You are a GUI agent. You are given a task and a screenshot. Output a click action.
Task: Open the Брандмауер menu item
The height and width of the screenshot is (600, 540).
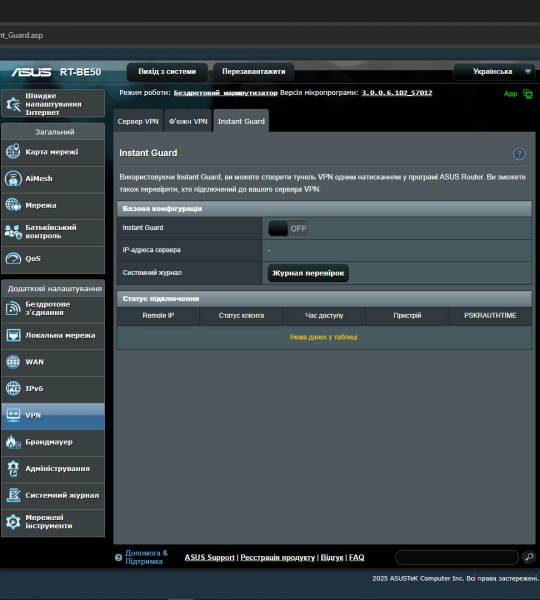click(53, 442)
